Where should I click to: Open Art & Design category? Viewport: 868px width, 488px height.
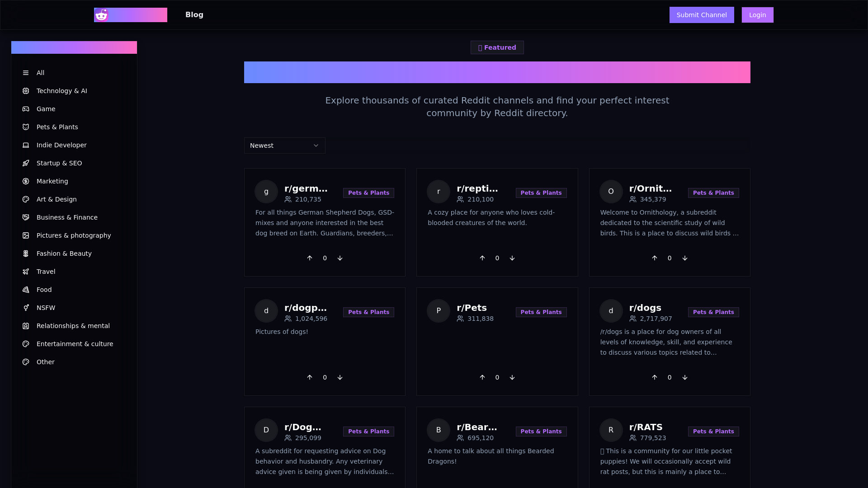pos(74,199)
